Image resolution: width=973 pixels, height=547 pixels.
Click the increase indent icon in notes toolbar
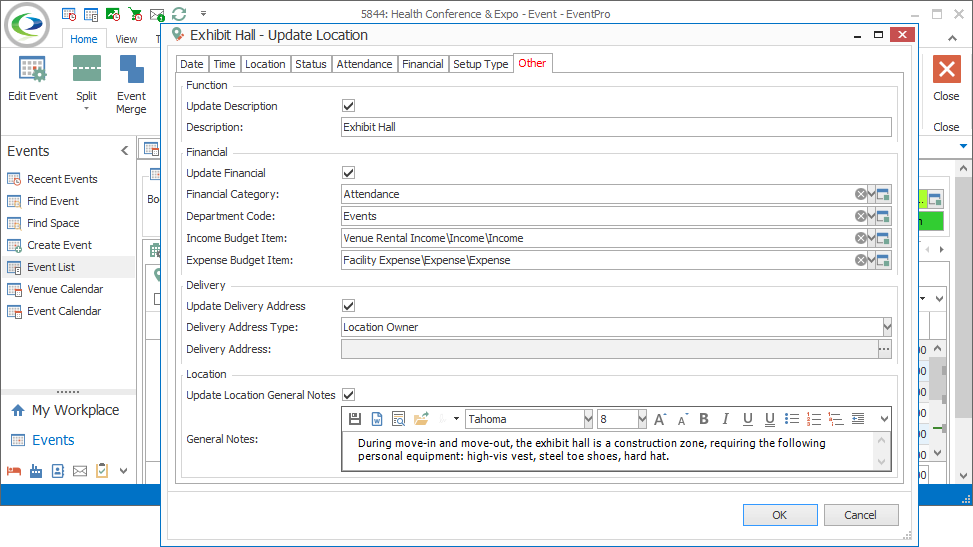(x=858, y=419)
